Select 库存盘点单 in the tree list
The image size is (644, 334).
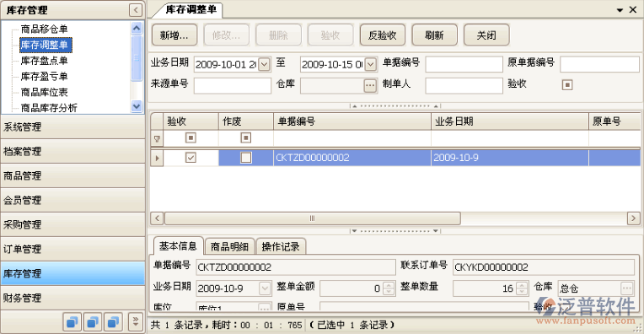(44, 61)
